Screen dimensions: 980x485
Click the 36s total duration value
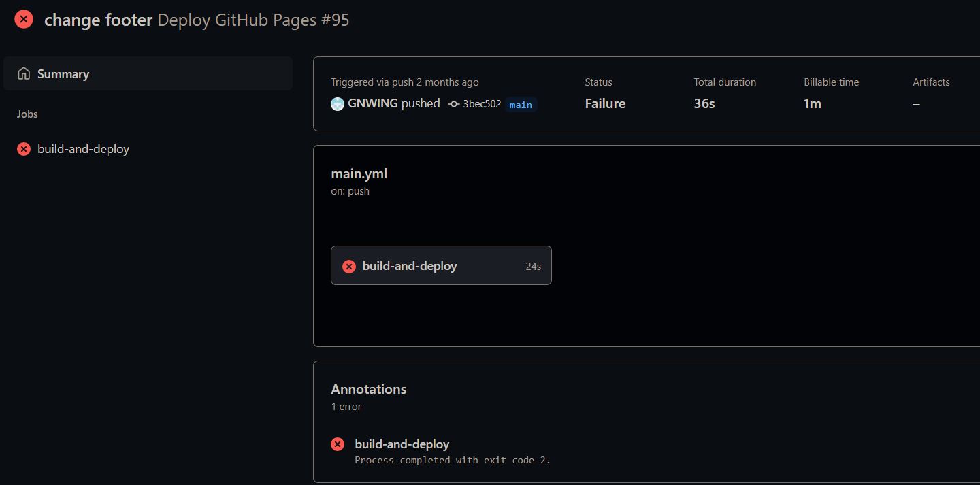click(x=704, y=103)
